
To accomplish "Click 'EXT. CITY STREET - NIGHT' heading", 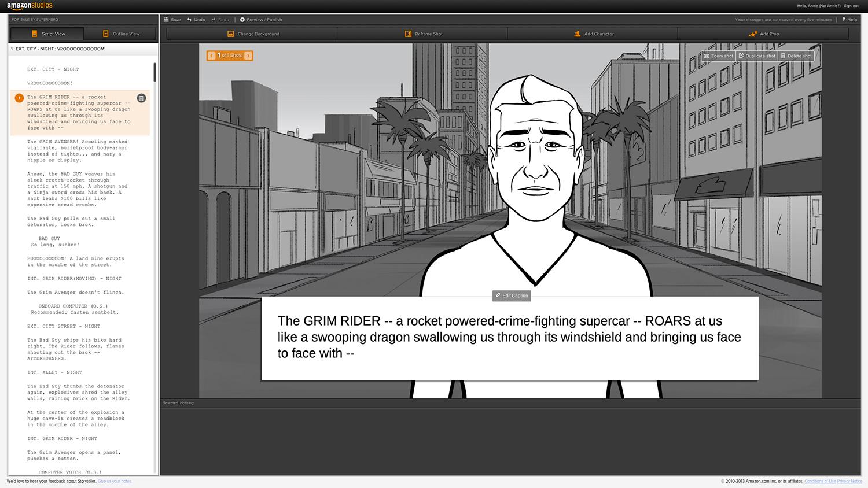I will [x=64, y=326].
